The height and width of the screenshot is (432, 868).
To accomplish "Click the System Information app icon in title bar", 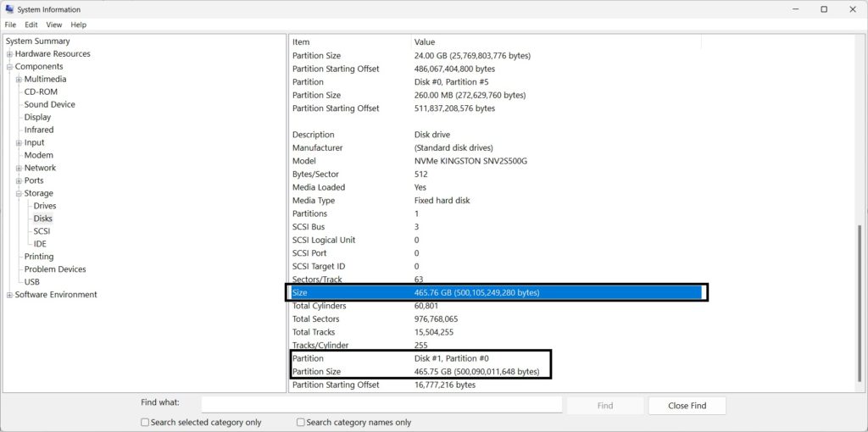I will [x=9, y=8].
